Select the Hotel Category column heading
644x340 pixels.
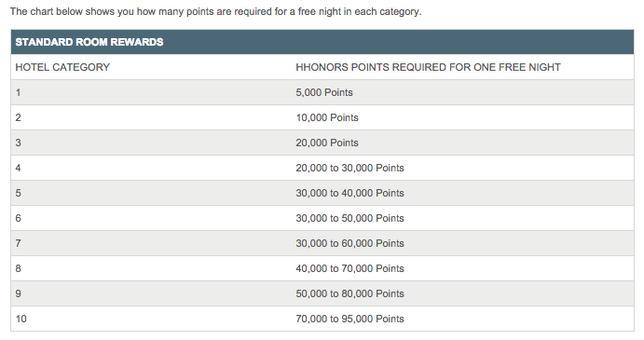(x=62, y=67)
